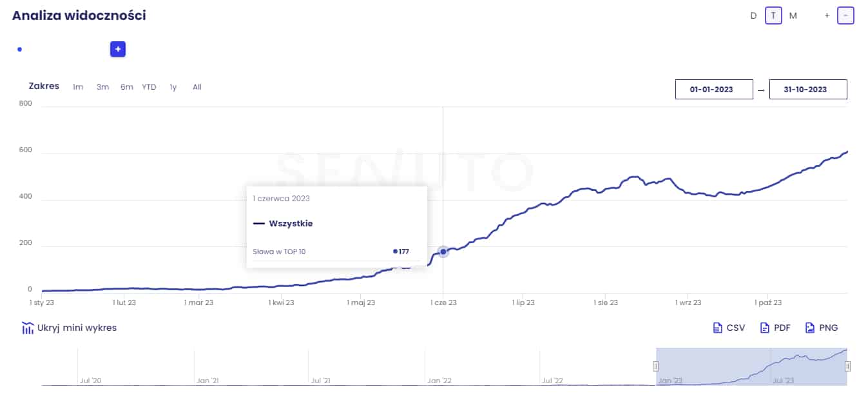This screenshot has width=868, height=407.
Task: Switch to monthly view (M)
Action: [x=793, y=15]
